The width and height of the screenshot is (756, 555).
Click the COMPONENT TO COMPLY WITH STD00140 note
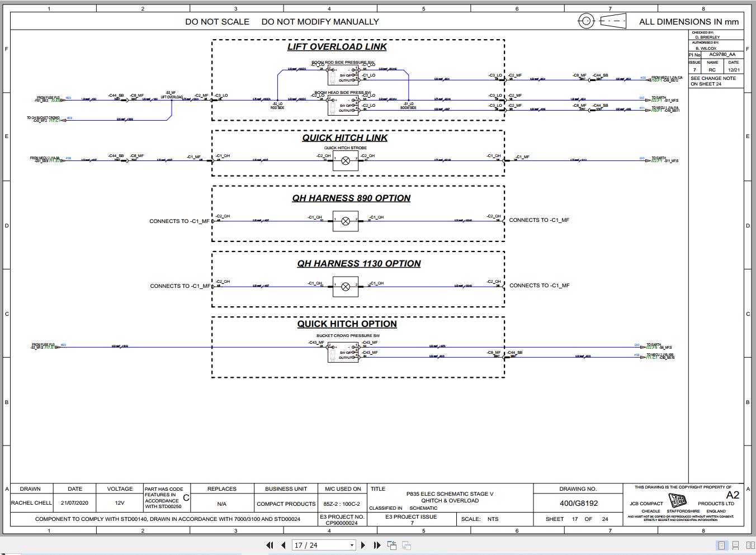168,519
